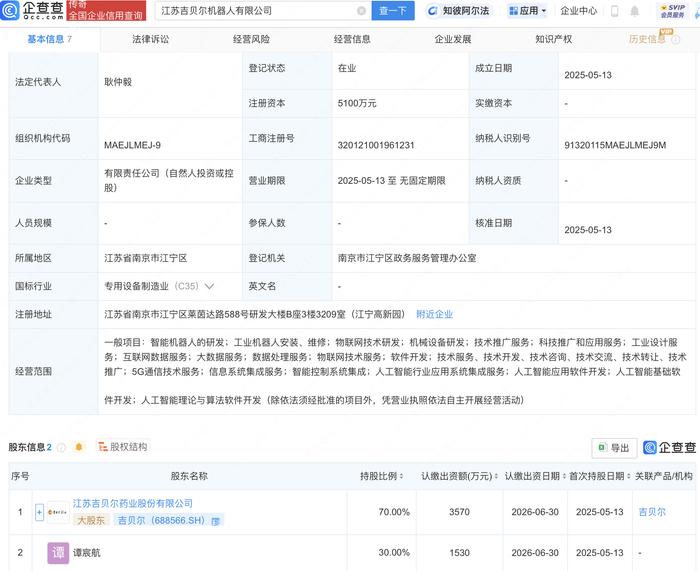700x571 pixels.
Task: Open 江苏吉贝尔药业股份有限公司 shareholder link
Action: coord(133,504)
